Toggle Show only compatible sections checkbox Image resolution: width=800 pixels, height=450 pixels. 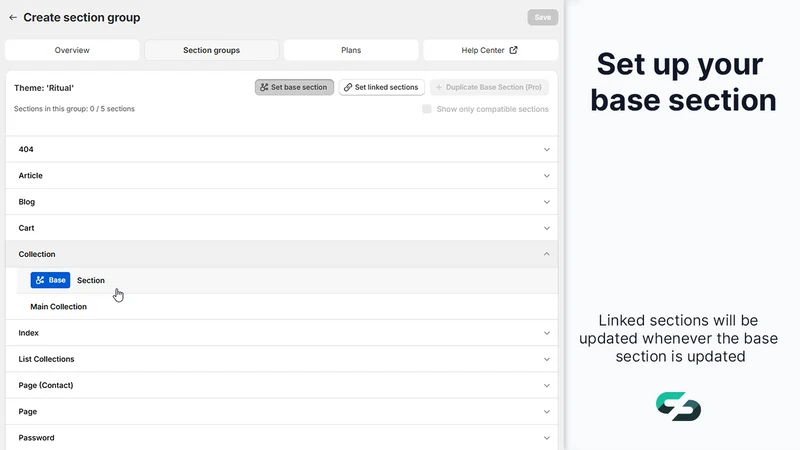point(427,109)
